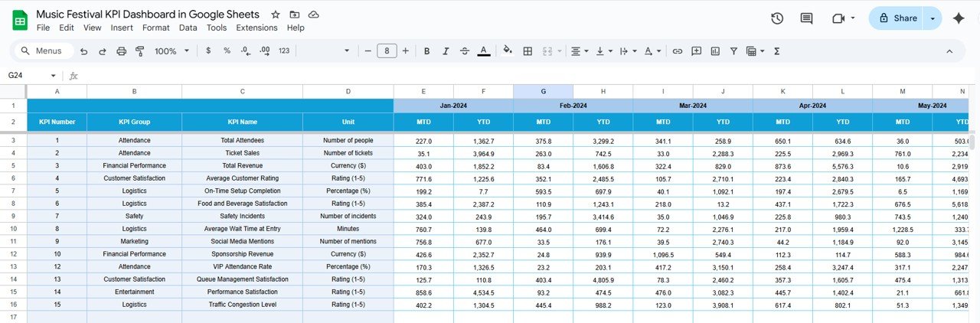Star this spreadsheet document
Viewport: 980px width, 323px height.
276,15
